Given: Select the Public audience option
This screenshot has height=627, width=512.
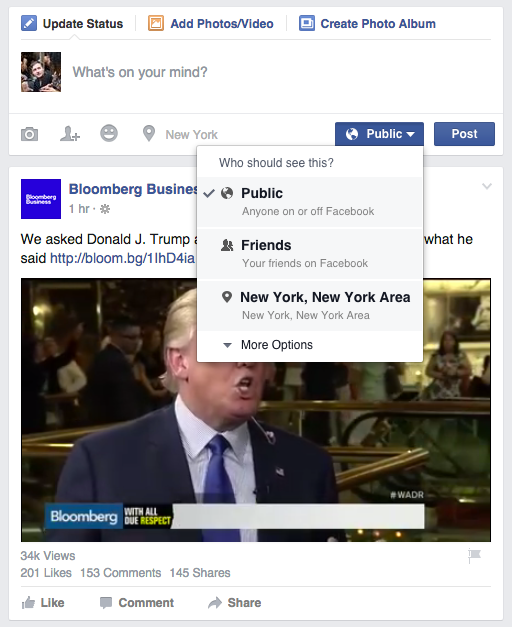Looking at the screenshot, I should pyautogui.click(x=310, y=202).
